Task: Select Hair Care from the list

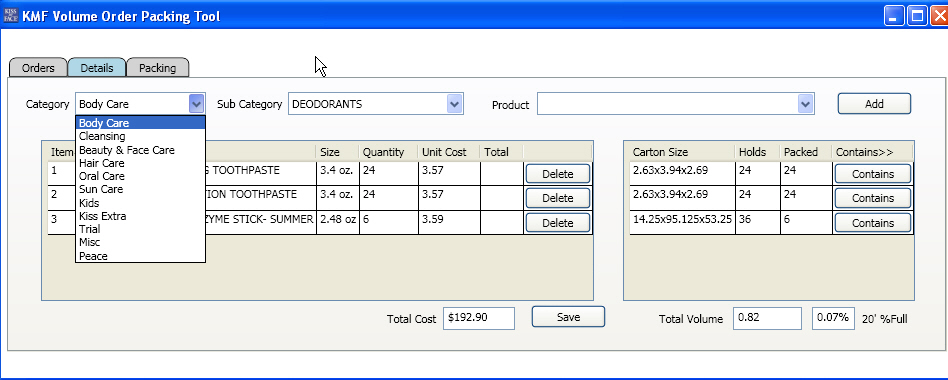Action: click(x=140, y=163)
